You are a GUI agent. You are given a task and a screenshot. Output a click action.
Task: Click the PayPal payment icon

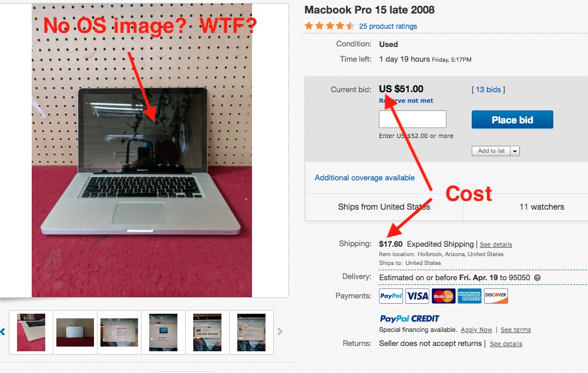tap(391, 296)
